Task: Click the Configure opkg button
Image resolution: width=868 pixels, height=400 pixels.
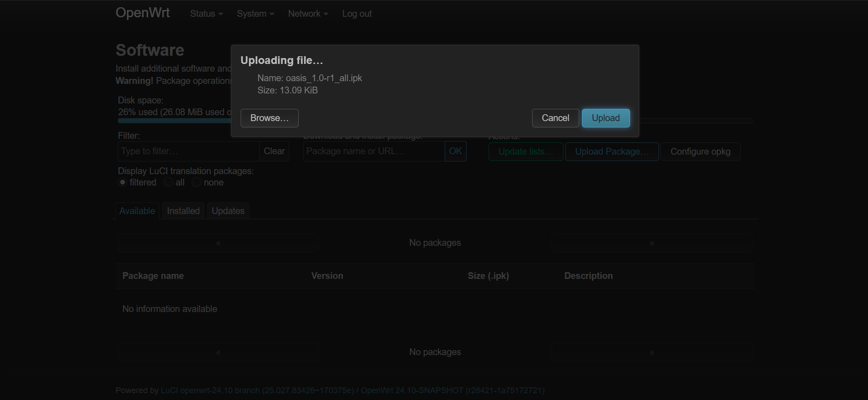Action: (700, 151)
